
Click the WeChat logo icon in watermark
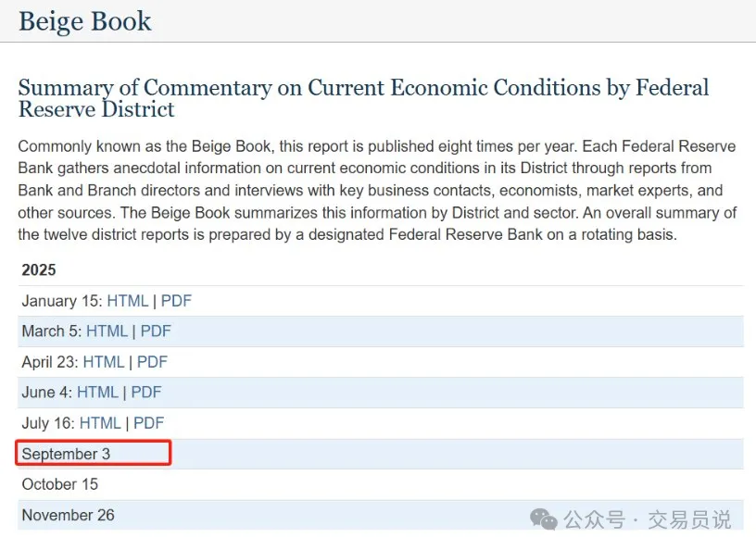point(544,519)
